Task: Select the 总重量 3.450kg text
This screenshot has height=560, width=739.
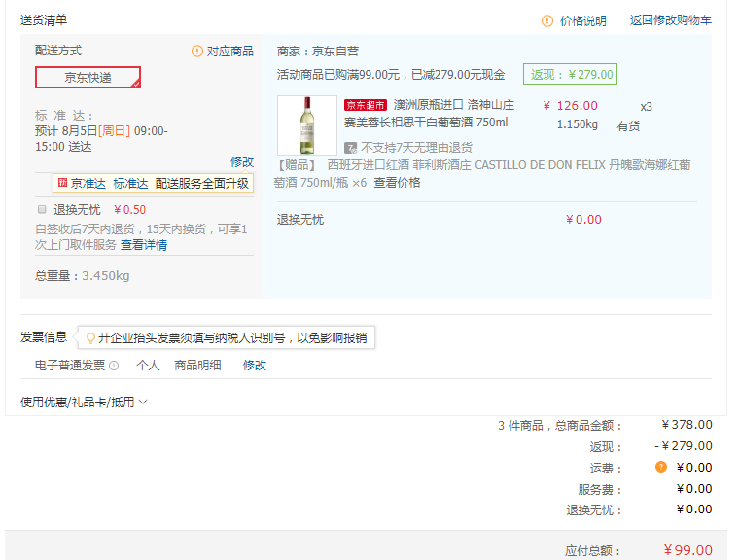Action: (x=82, y=276)
